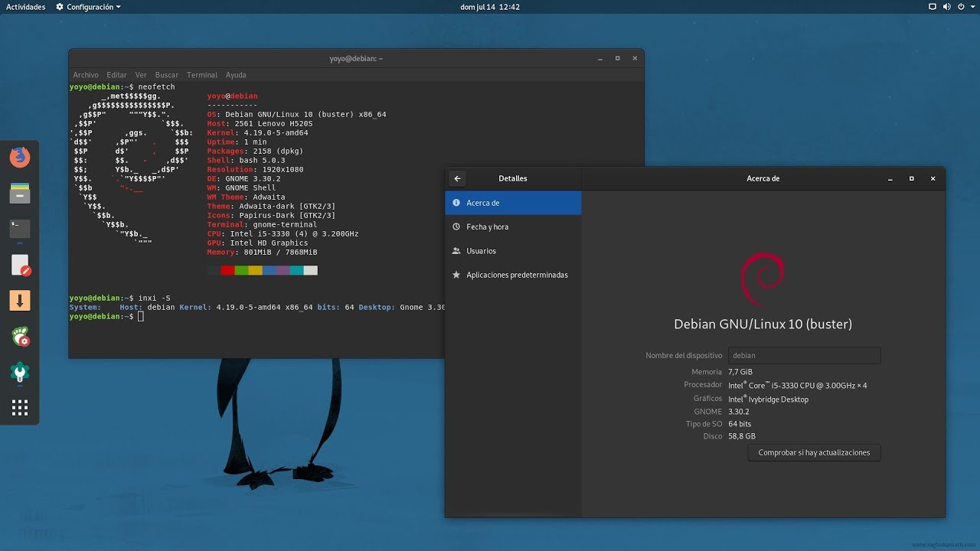This screenshot has width=980, height=551.
Task: Open the system menu arrow at top right
Action: coord(971,7)
